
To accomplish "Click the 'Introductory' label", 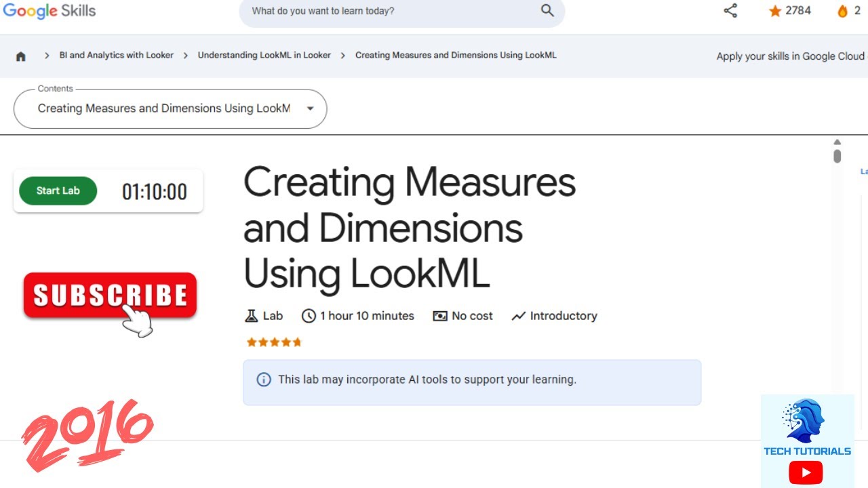I will tap(564, 316).
